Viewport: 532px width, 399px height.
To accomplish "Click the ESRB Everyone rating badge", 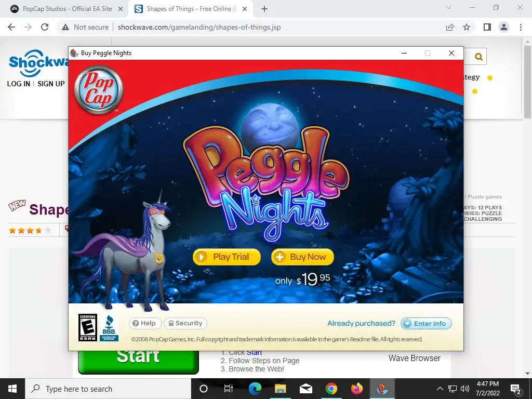I will (x=87, y=327).
